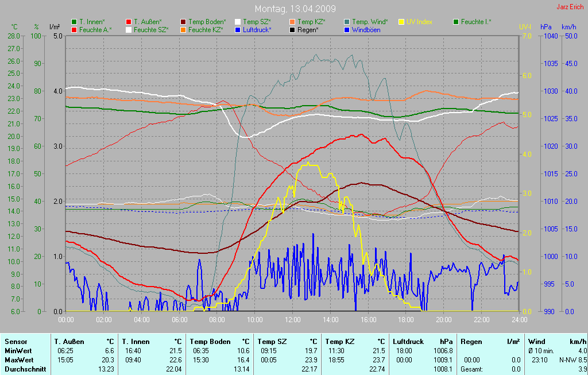
Task: Select the Feuchte I. legend label
Action: [476, 22]
